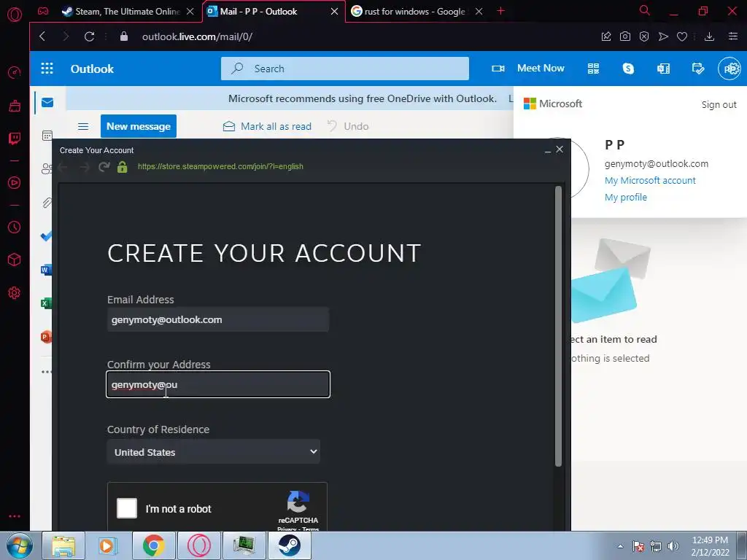The height and width of the screenshot is (560, 747).
Task: Open Opera sidebar GX Control speedometer icon
Action: pyautogui.click(x=15, y=72)
